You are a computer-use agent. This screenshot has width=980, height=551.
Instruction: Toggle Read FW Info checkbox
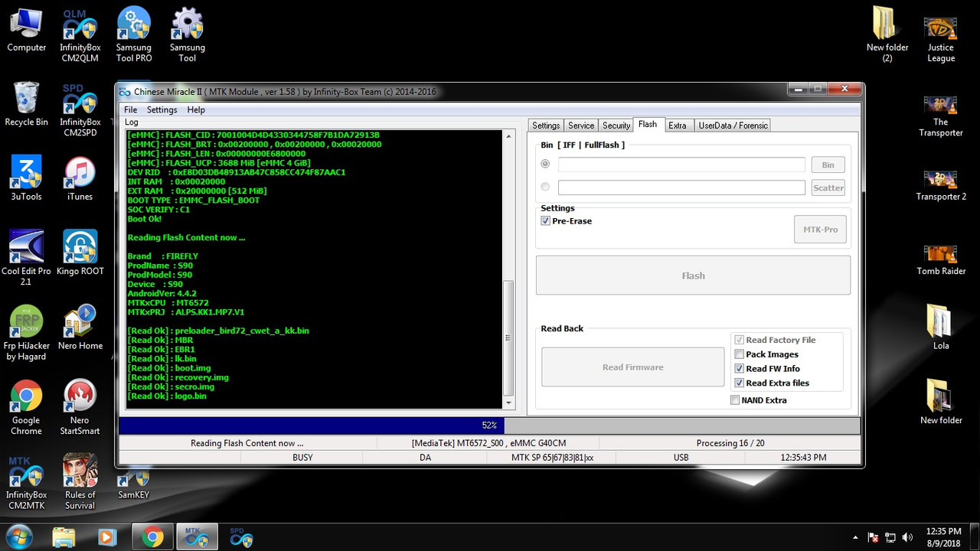(x=739, y=369)
